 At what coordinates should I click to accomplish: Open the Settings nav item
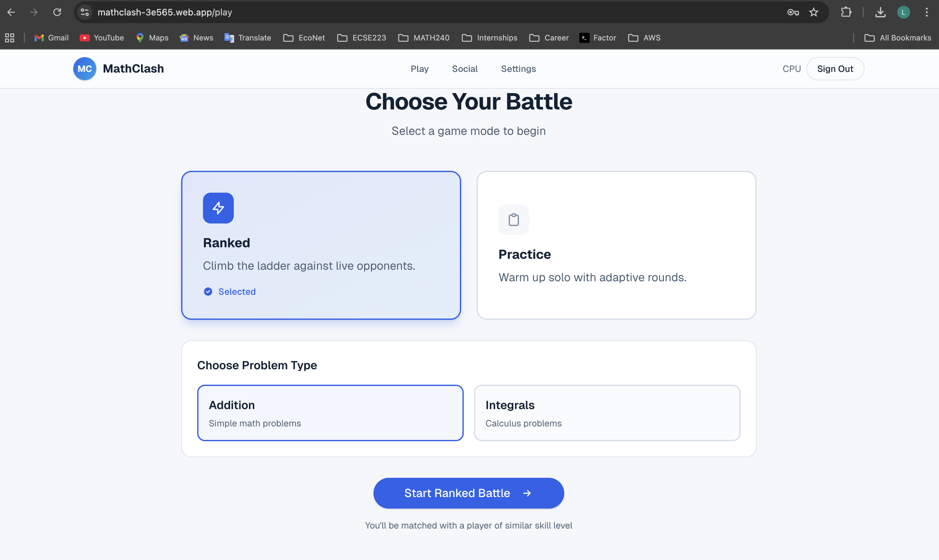(518, 69)
